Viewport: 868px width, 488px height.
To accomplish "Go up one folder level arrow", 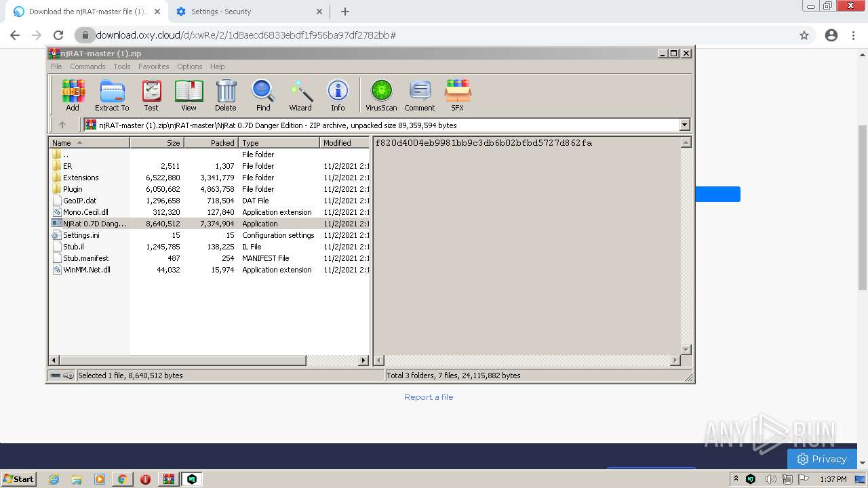I will point(62,125).
